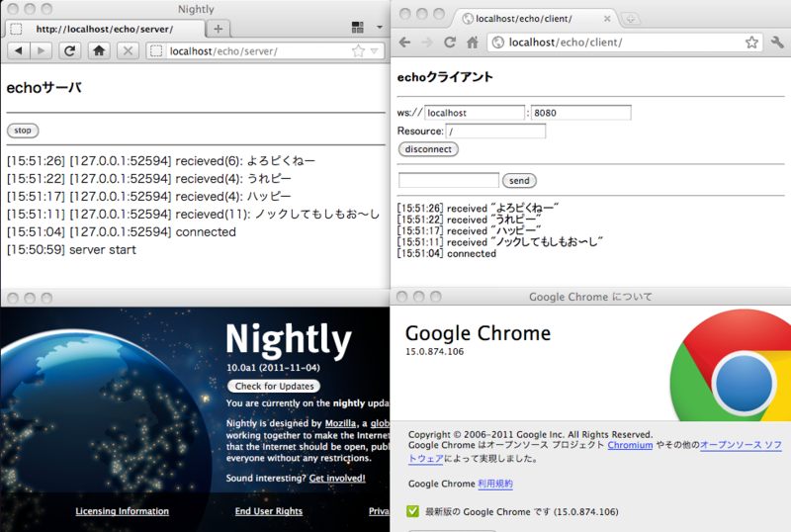This screenshot has width=791, height=532.
Task: Bookmark the page with Nightly's star icon
Action: coord(358,51)
